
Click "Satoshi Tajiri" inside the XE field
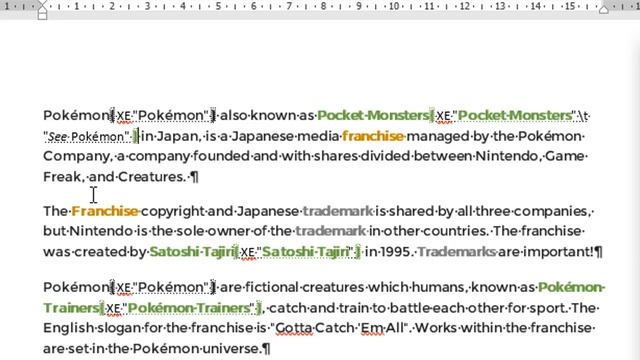coord(305,252)
